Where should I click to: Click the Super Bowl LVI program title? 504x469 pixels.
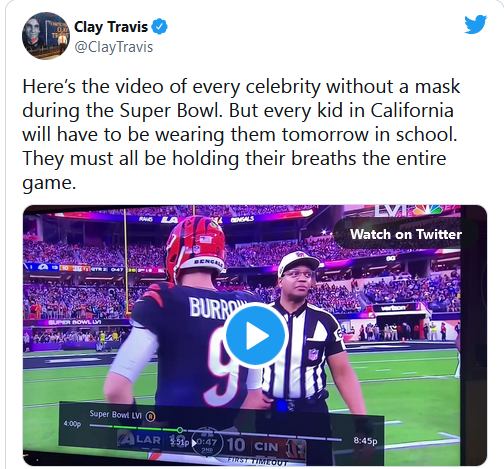(115, 414)
